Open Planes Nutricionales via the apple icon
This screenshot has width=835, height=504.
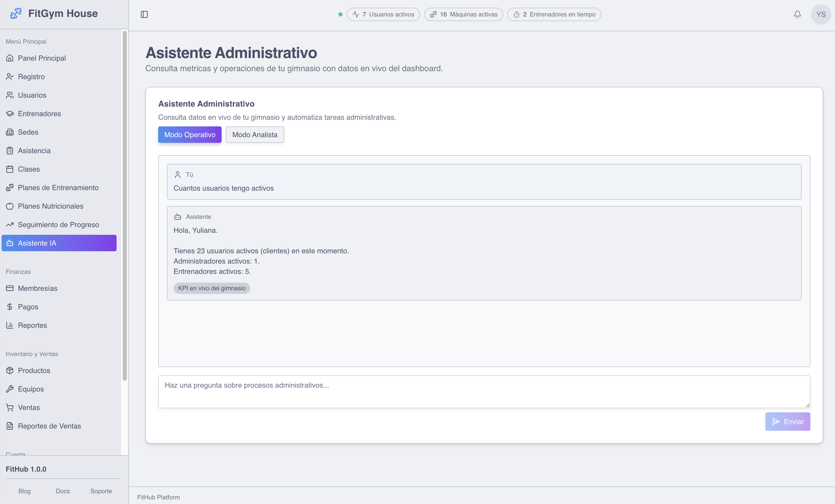pos(10,206)
